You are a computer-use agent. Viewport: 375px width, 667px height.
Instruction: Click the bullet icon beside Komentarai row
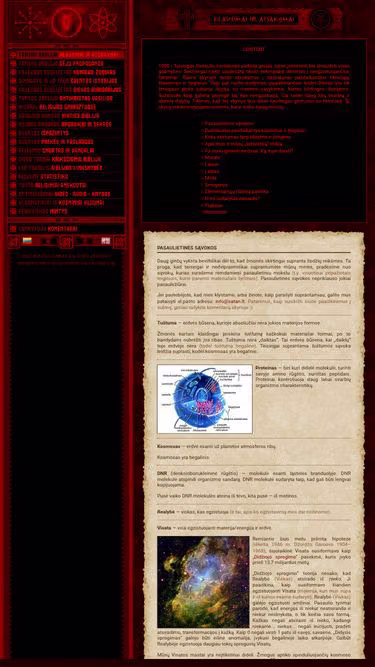[14, 229]
